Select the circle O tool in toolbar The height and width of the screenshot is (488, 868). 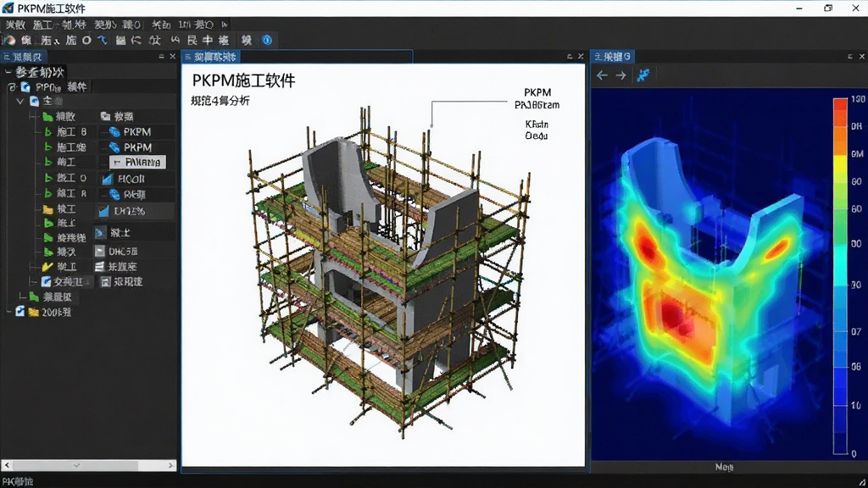coord(87,41)
